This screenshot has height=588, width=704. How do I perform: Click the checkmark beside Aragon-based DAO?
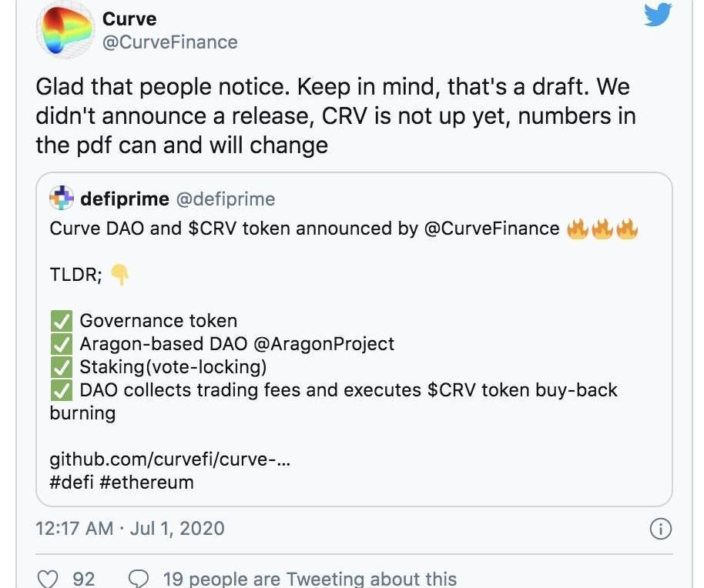(x=61, y=344)
